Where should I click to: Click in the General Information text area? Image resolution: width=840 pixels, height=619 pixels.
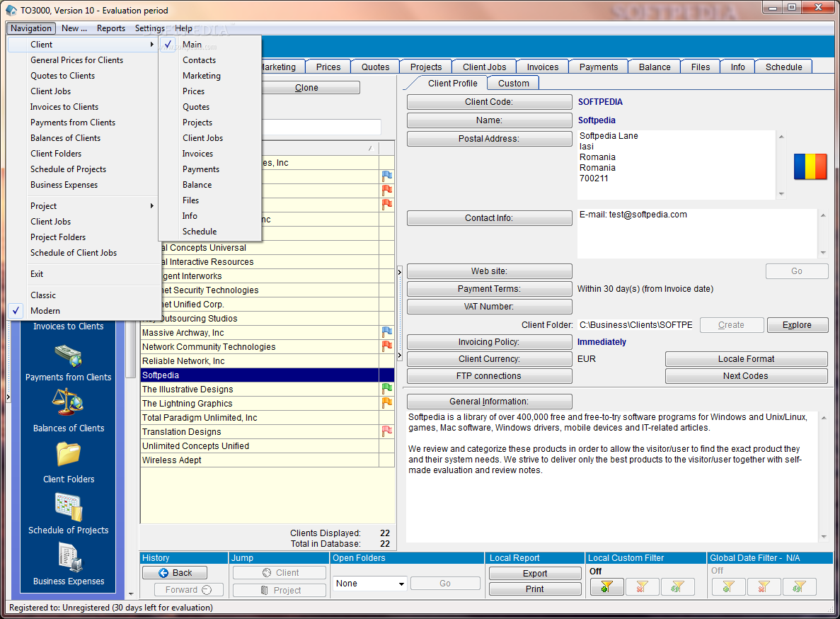click(x=612, y=476)
